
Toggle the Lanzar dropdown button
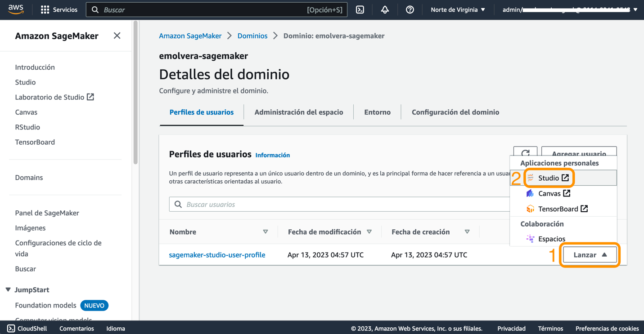coord(590,255)
